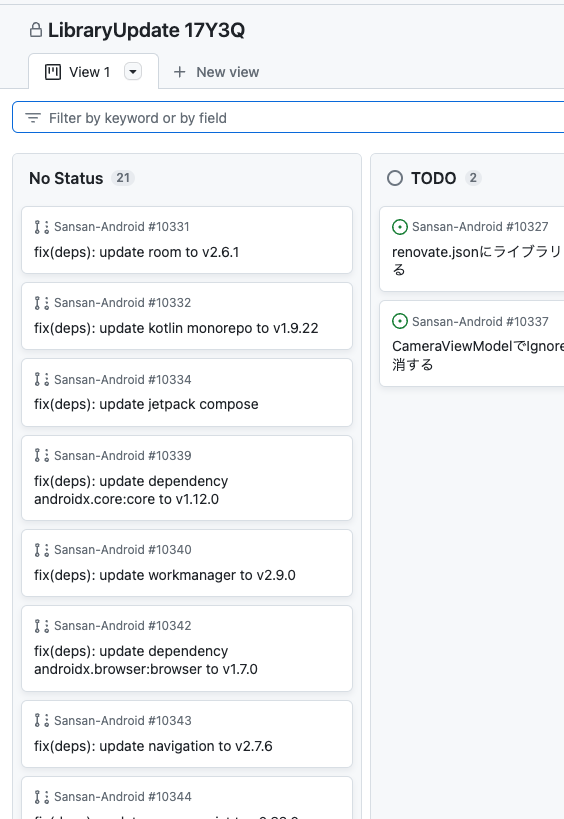Click the board layout icon on View 1 tab
The image size is (564, 819).
click(x=53, y=72)
